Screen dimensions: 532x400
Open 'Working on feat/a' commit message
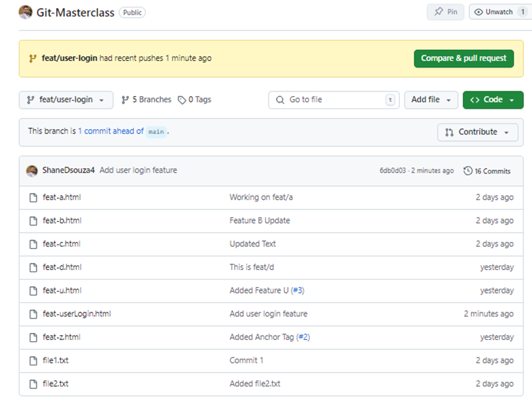[261, 197]
